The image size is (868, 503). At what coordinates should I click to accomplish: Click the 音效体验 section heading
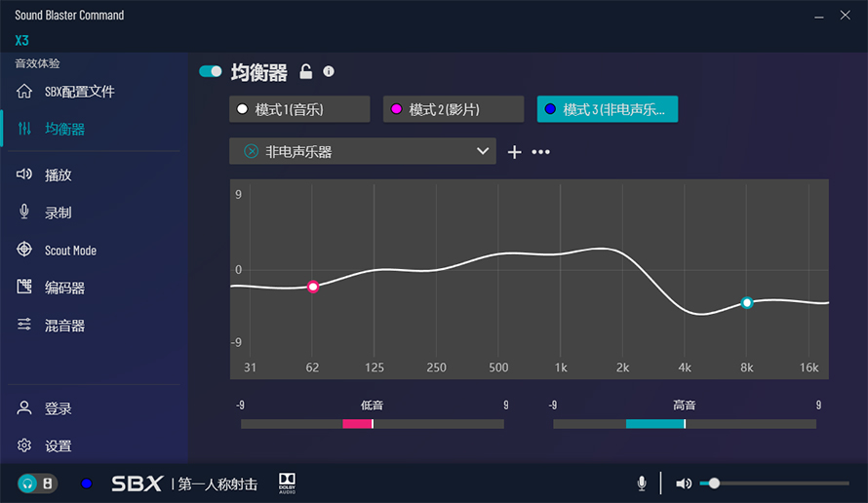(x=37, y=63)
